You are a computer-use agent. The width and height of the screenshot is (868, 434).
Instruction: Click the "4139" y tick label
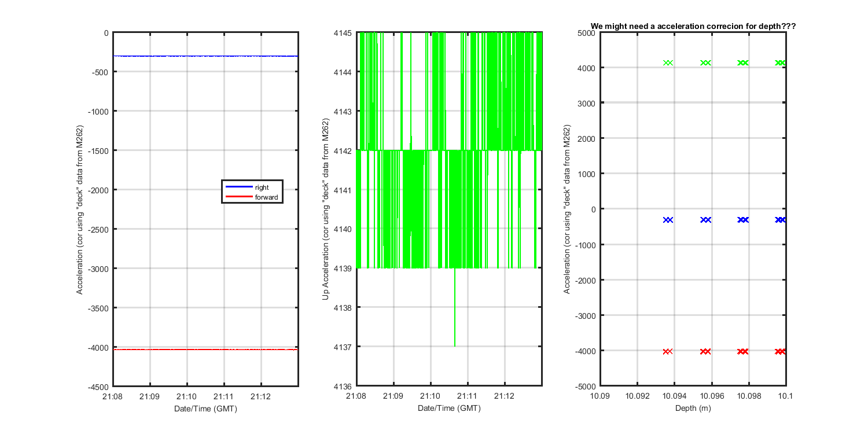344,269
